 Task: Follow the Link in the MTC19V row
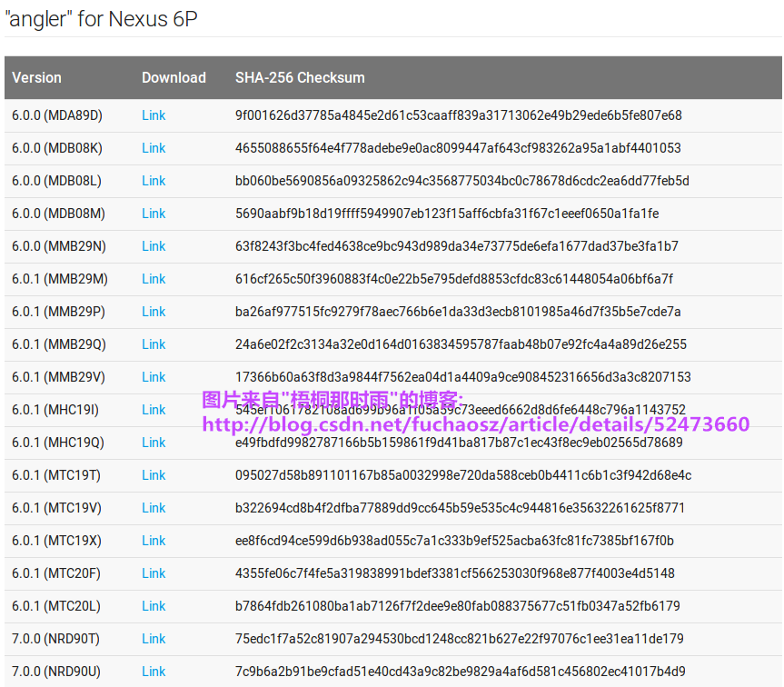tap(154, 509)
